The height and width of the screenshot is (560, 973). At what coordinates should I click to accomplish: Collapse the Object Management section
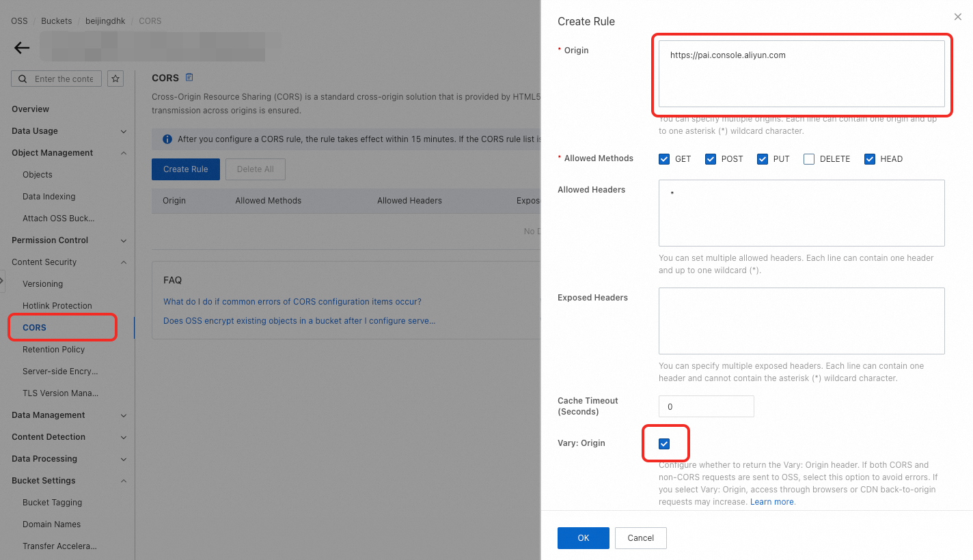(x=124, y=153)
